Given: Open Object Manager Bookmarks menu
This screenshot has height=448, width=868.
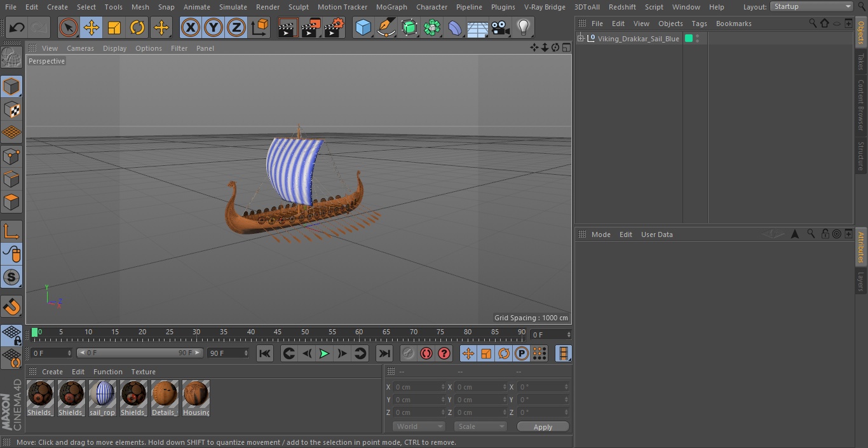Looking at the screenshot, I should tap(733, 24).
